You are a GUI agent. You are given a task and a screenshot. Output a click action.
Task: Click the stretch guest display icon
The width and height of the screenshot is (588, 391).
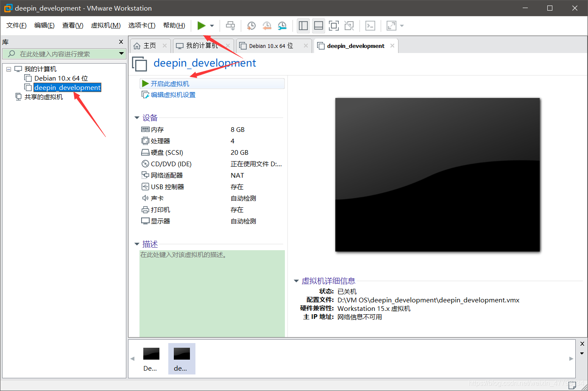pos(391,26)
